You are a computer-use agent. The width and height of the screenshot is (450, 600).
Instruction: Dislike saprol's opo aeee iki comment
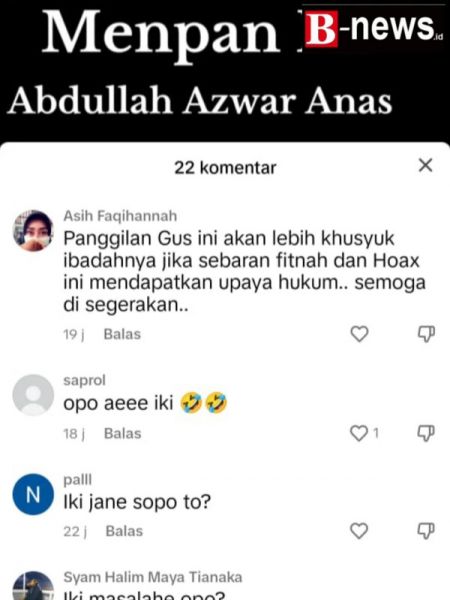(426, 433)
